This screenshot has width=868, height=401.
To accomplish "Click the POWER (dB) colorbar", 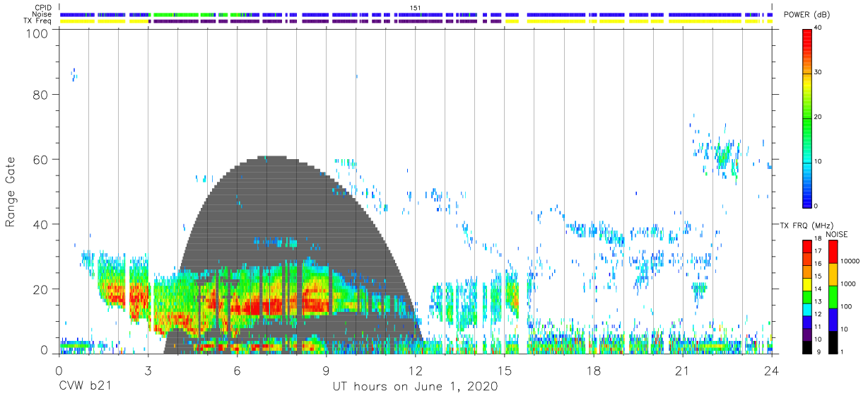I will (807, 117).
